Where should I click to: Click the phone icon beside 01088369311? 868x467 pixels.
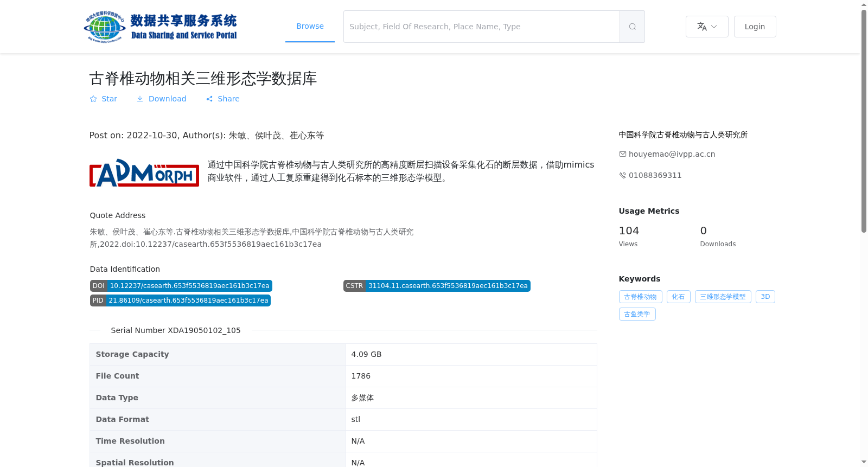623,175
